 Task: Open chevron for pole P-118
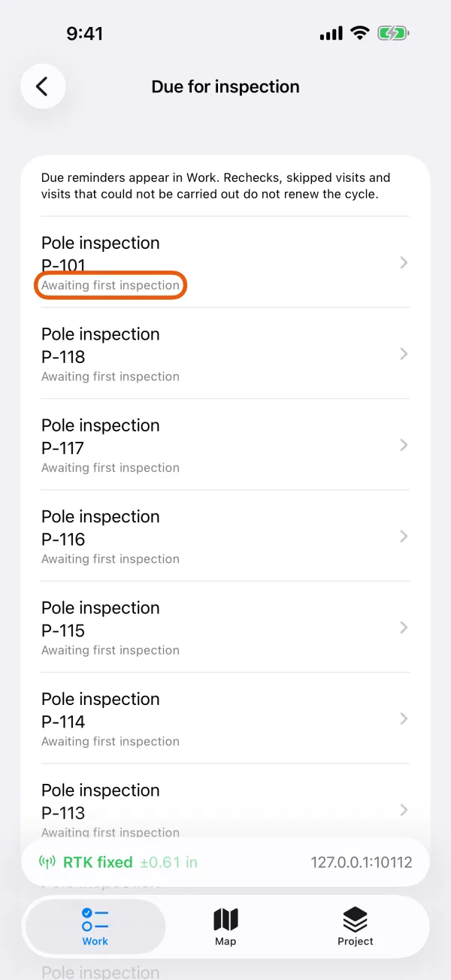pos(404,353)
